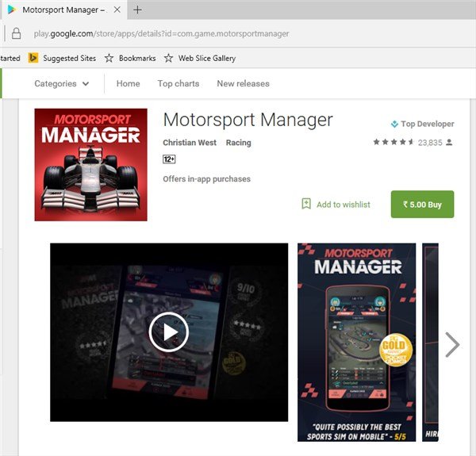Screen dimensions: 476x456
Task: Open the Racing category link
Action: [238, 143]
